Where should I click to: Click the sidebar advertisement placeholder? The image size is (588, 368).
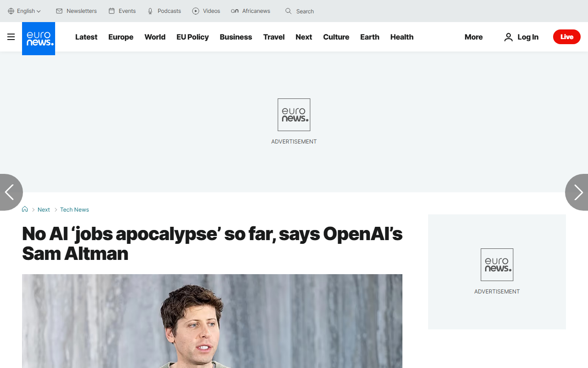point(497,271)
